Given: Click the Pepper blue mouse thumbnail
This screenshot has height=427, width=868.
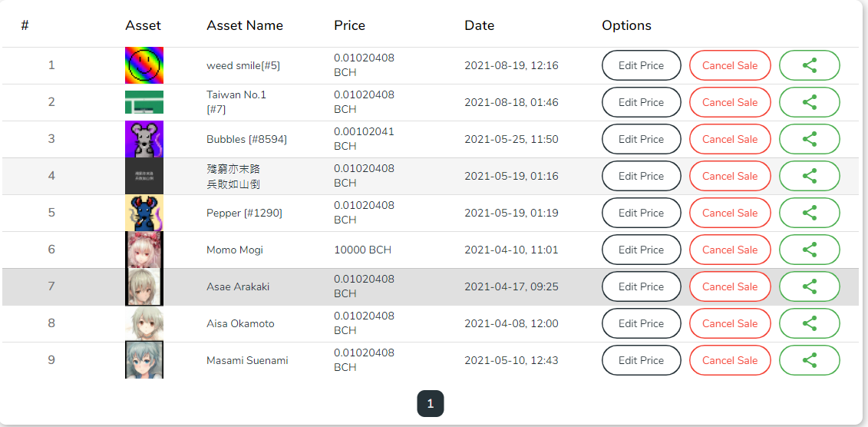Looking at the screenshot, I should point(144,213).
